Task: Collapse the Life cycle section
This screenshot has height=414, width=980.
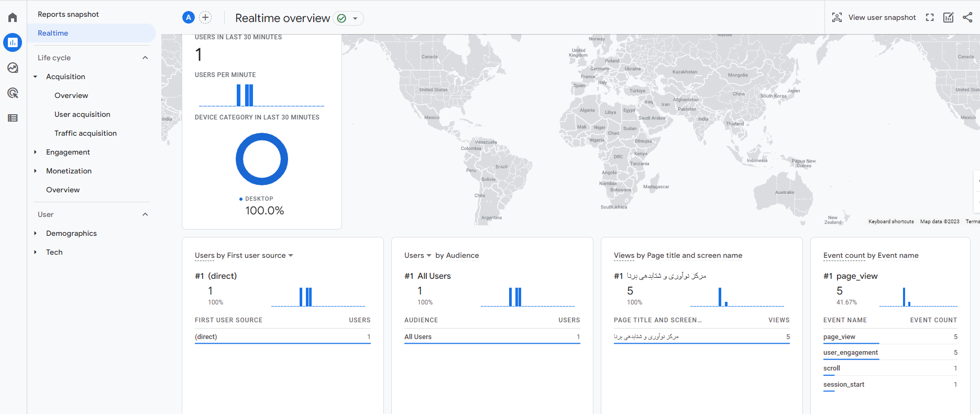Action: pos(145,58)
